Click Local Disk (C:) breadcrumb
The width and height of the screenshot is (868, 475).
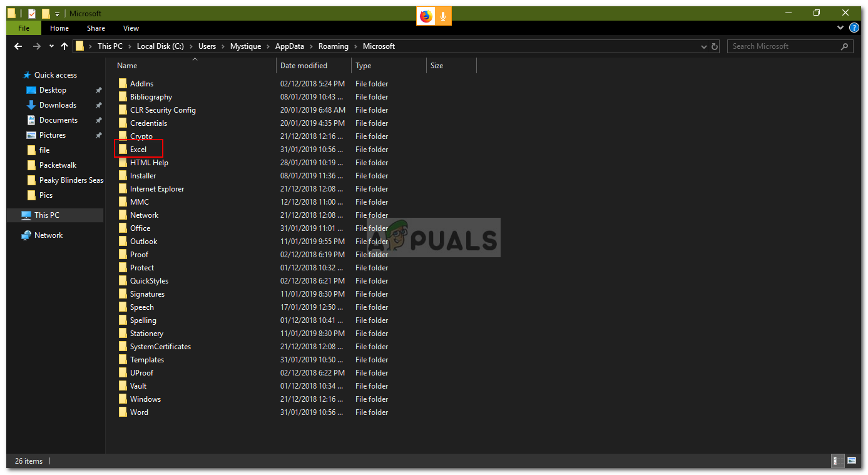161,46
